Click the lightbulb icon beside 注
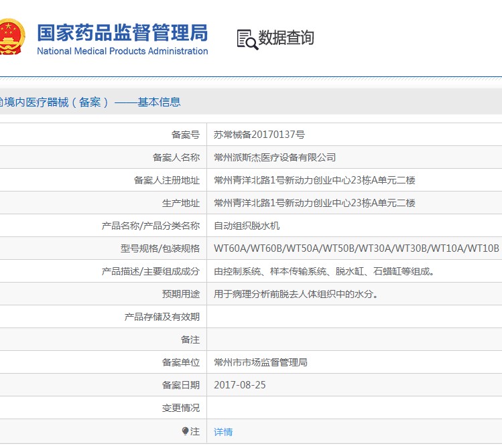The image size is (502, 448). point(185,431)
